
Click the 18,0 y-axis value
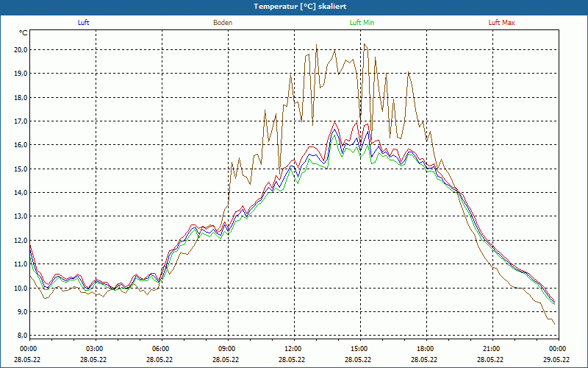[x=21, y=97]
